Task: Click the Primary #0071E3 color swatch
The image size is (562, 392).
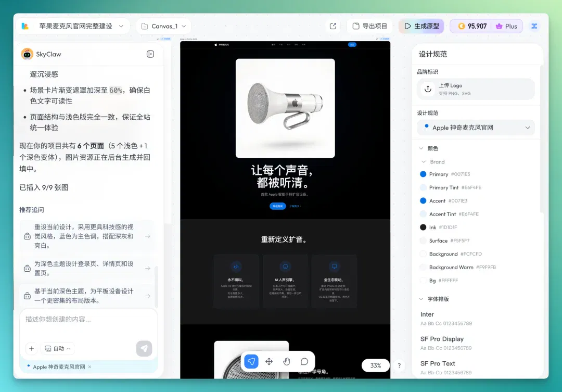Action: (x=423, y=174)
